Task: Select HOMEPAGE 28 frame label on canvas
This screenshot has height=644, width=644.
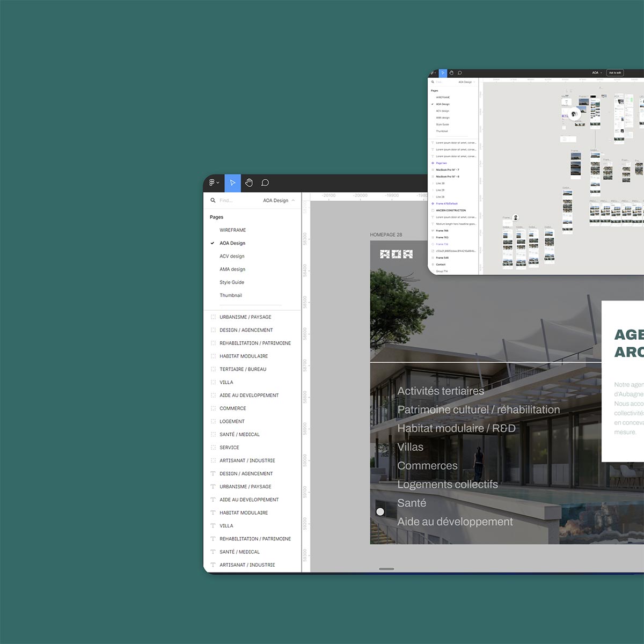Action: 386,235
